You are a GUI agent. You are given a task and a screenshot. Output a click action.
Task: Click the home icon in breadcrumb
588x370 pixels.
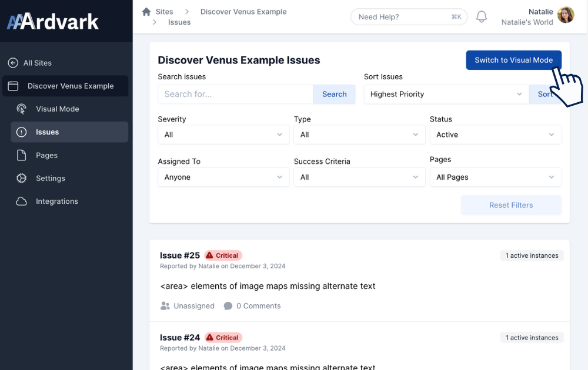point(146,12)
